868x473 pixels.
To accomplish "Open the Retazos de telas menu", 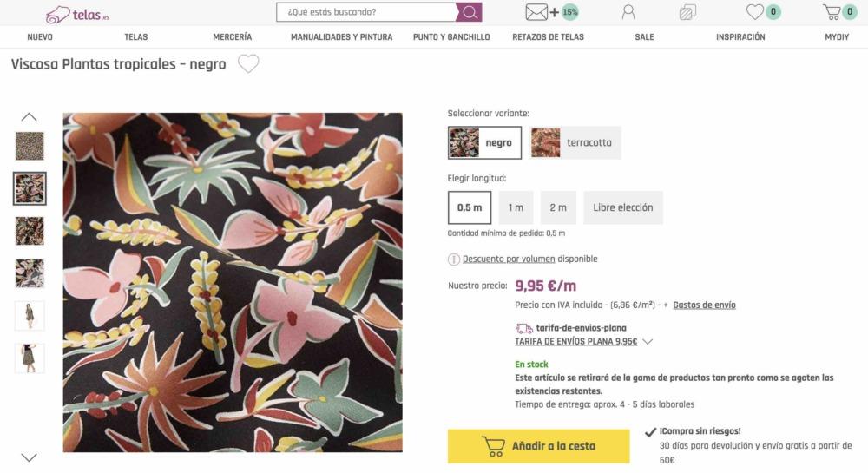I will pos(548,37).
